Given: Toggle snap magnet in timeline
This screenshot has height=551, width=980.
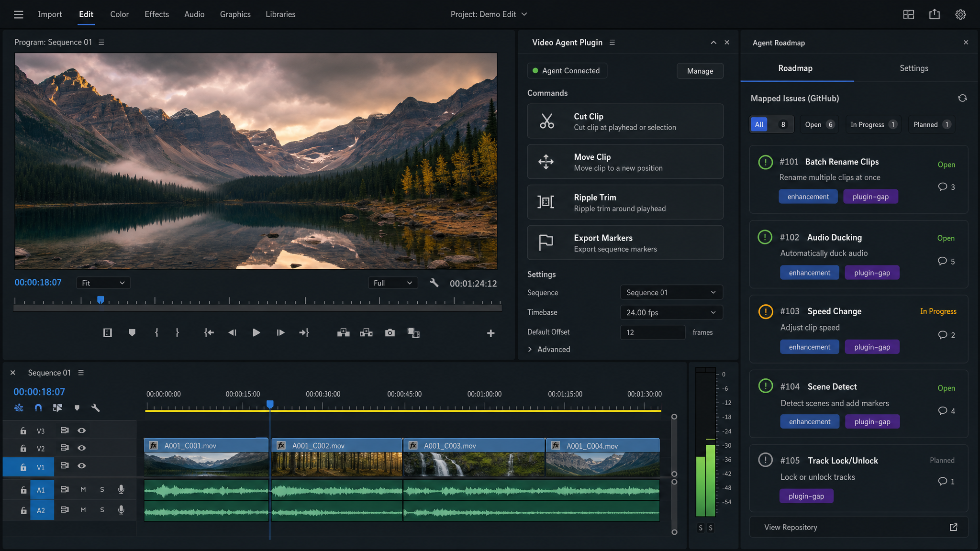Looking at the screenshot, I should point(38,408).
